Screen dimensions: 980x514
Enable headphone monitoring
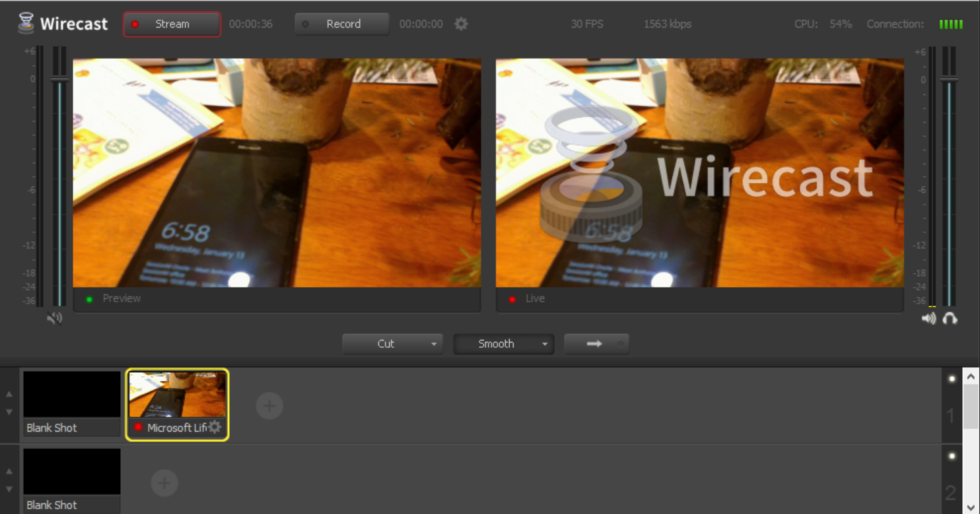950,319
